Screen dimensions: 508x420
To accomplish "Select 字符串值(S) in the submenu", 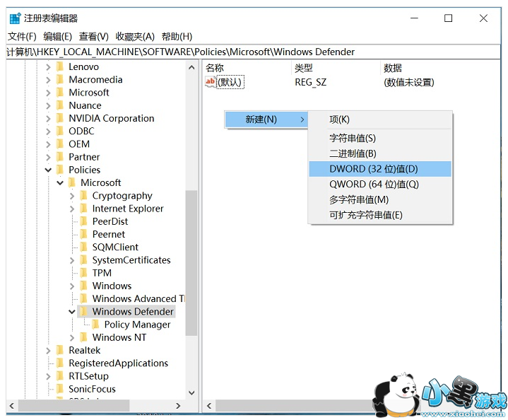I will [x=380, y=138].
